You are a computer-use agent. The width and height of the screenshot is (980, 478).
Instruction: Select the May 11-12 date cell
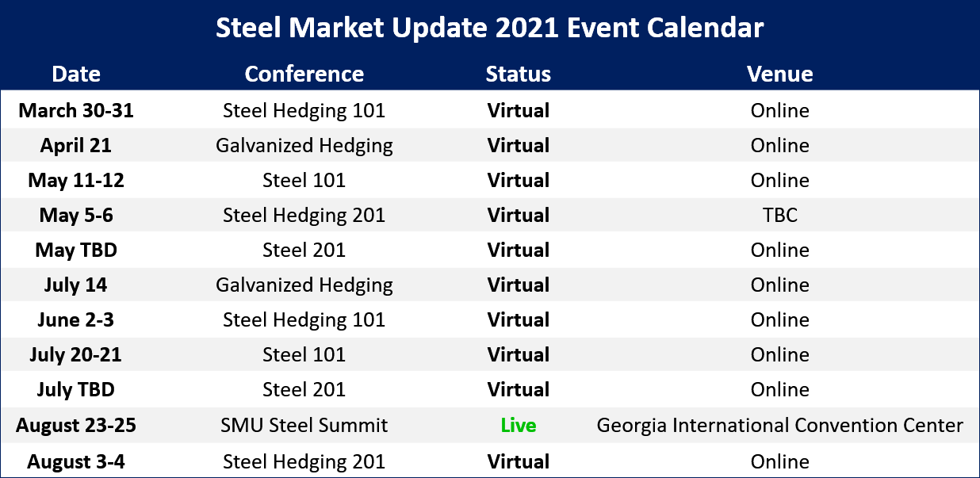[76, 180]
